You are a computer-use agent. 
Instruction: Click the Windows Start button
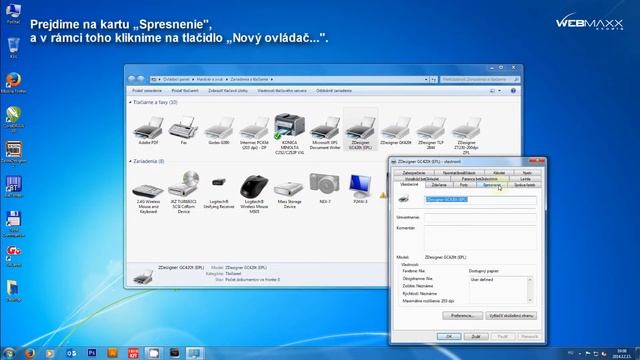click(9, 353)
